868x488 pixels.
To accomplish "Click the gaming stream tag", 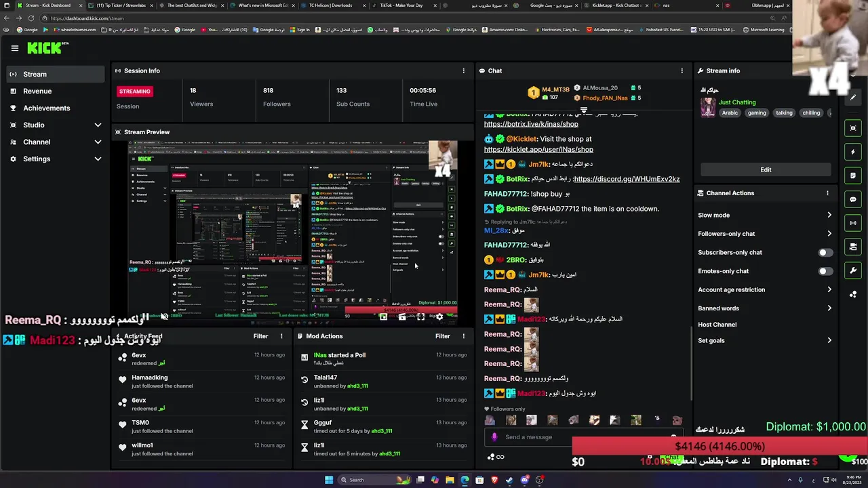I will click(757, 113).
